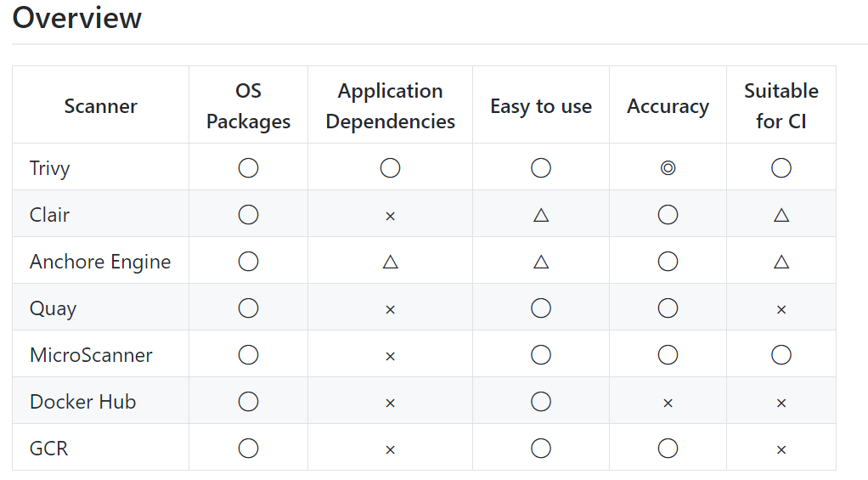Click the Docker Hub scanner name
Screen dimensions: 868x480
(82, 402)
